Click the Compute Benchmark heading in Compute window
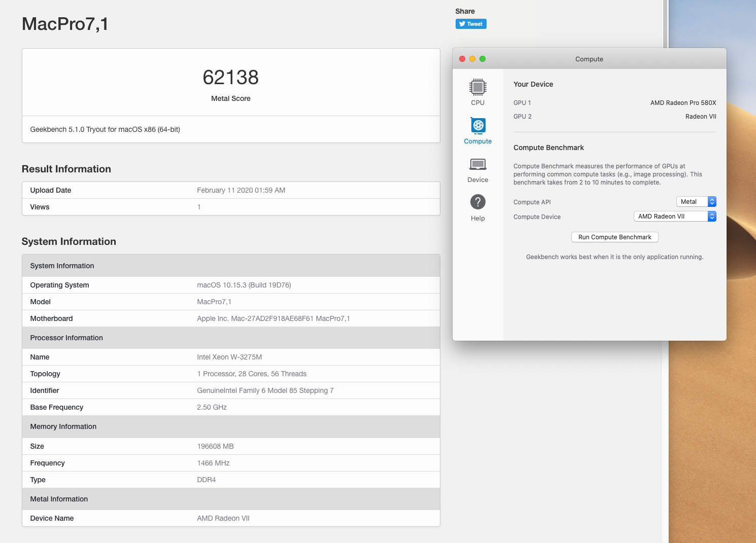The height and width of the screenshot is (543, 756). coord(548,148)
